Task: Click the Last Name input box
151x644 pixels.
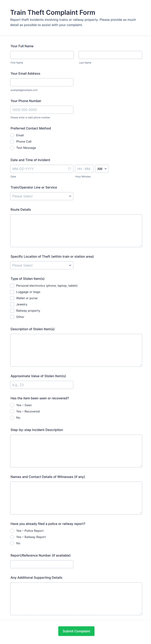Action: tap(110, 55)
